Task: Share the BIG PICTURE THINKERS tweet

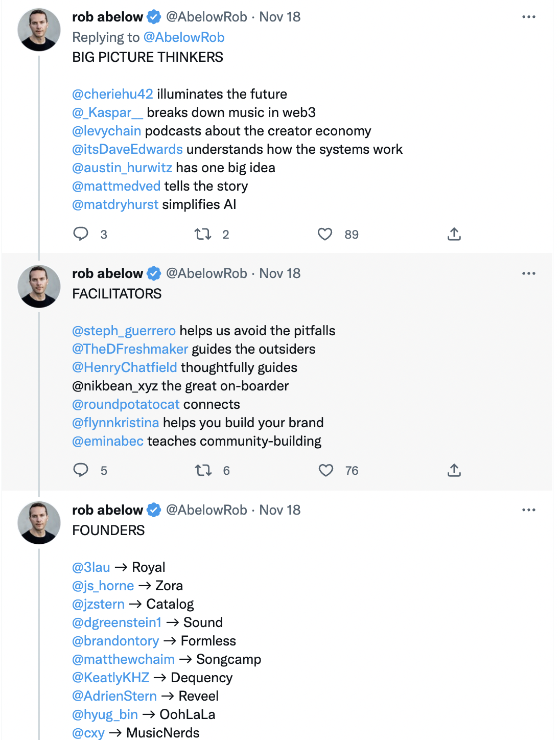Action: 454,234
